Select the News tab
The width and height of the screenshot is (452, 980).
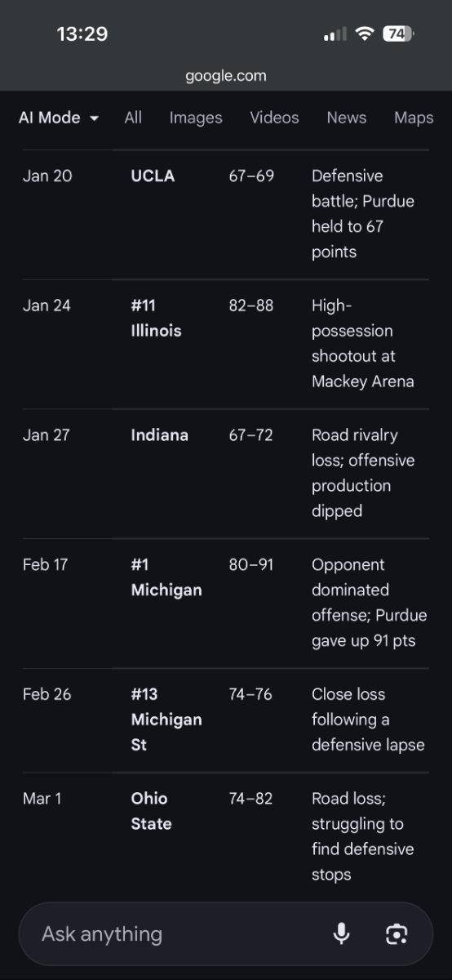(x=347, y=118)
